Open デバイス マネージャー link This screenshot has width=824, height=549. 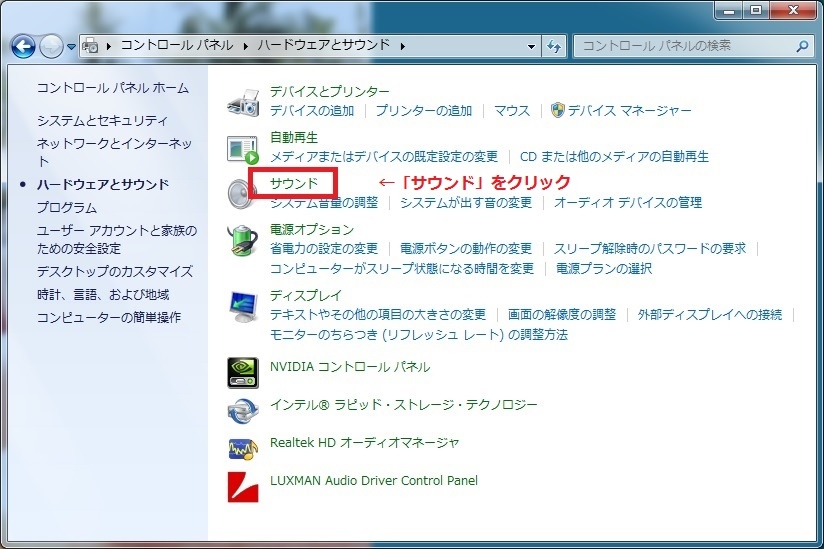coord(630,111)
